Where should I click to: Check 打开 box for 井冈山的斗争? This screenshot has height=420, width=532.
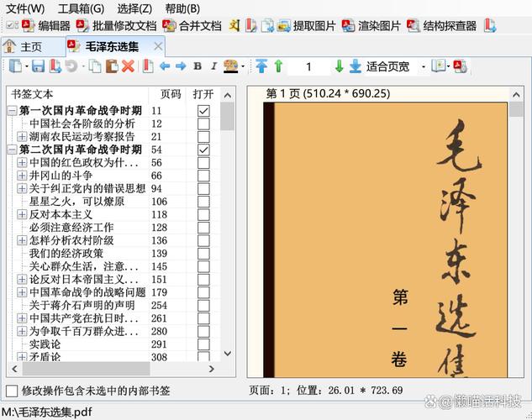[203, 176]
